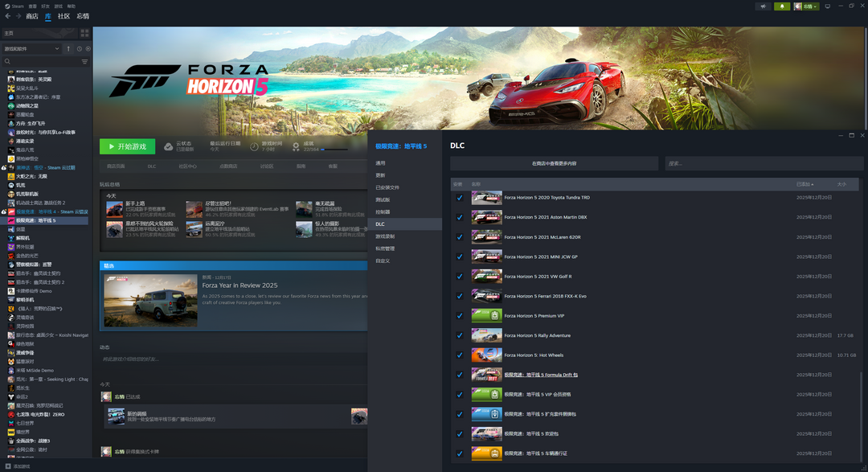The image size is (868, 472).
Task: Click the announcements megaphone icon
Action: 764,6
